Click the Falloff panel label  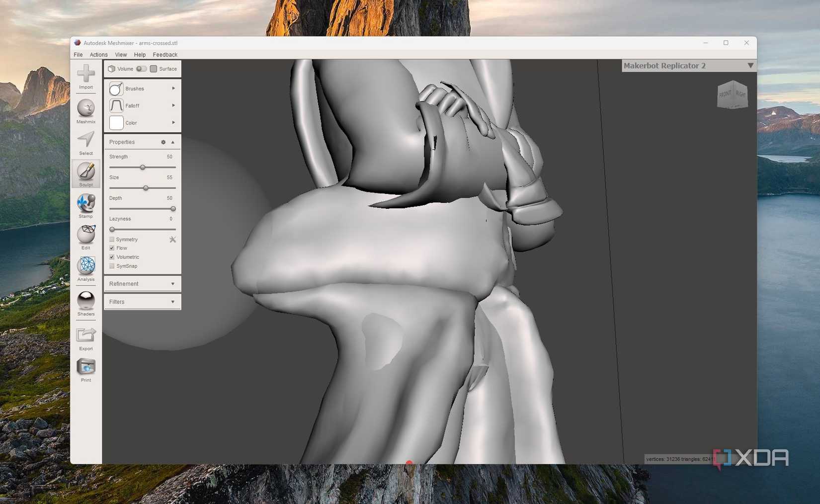tap(132, 105)
